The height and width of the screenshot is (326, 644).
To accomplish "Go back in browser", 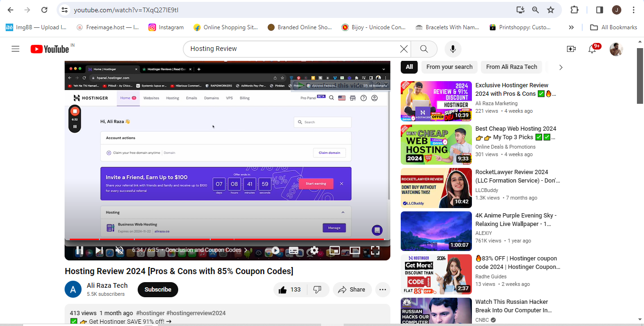I will (10, 10).
